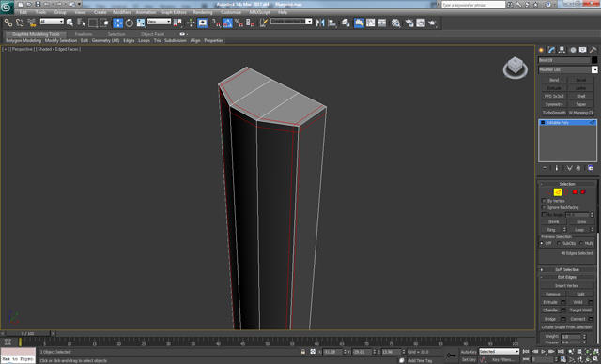Open the Rendering menu
Screen dimensions: 601x364
(203, 12)
